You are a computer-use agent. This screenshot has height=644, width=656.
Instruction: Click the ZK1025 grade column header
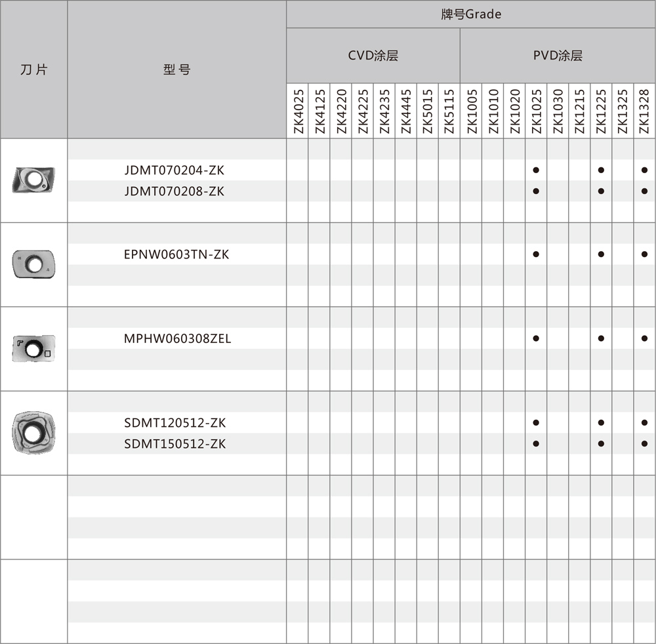(536, 111)
